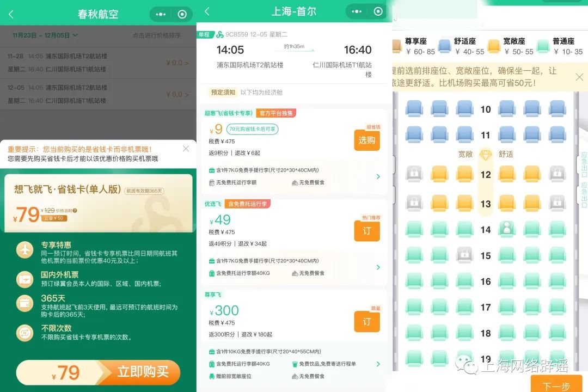Screen dimensions: 588x392
Task: Click 订 for the ¥49 优选飞 fare
Action: click(x=367, y=231)
